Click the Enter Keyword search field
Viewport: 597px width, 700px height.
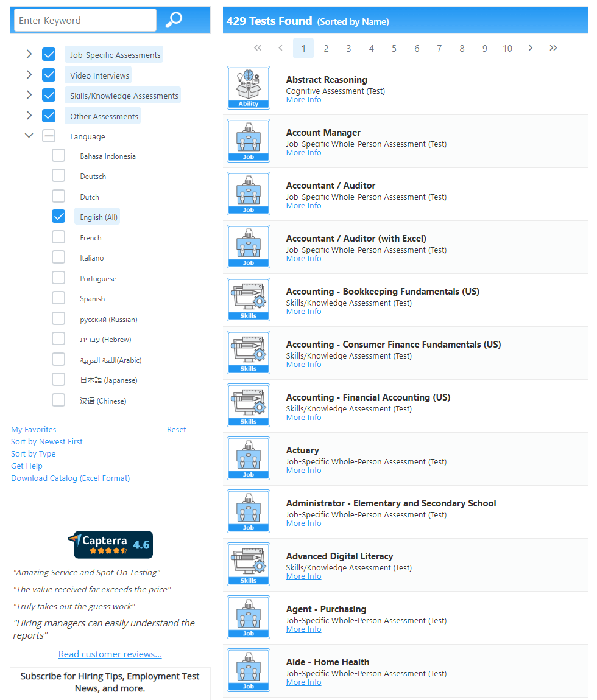point(85,20)
